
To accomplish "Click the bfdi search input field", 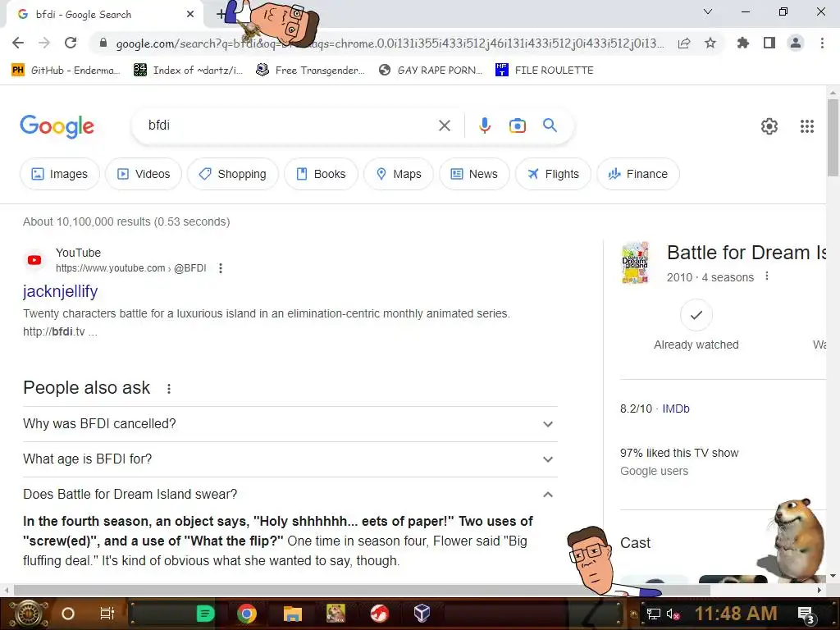I will click(x=290, y=126).
